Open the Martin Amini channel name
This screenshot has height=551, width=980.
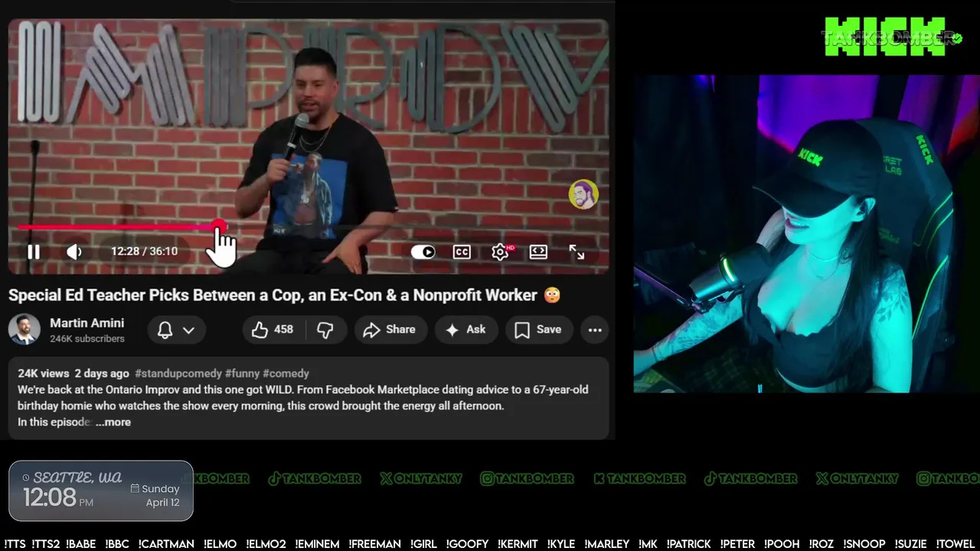pos(87,323)
